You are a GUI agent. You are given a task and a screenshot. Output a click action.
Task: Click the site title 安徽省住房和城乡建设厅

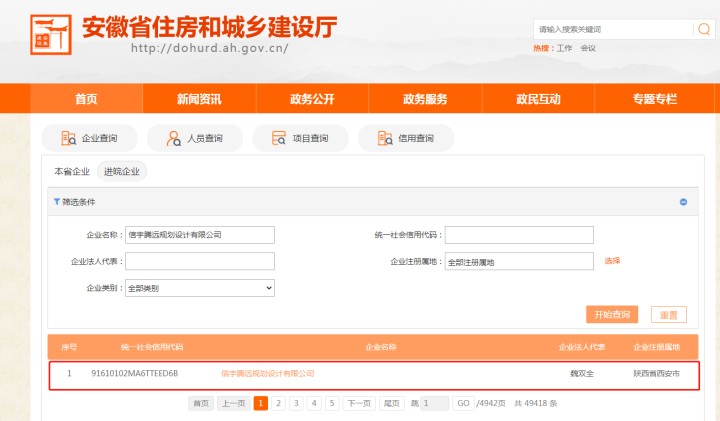(209, 27)
